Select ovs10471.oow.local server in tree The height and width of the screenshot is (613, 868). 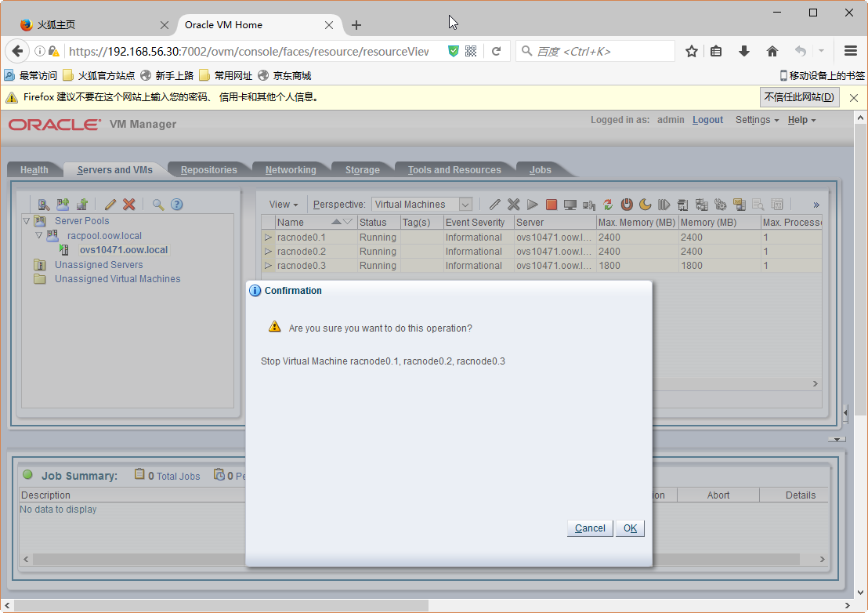click(124, 250)
